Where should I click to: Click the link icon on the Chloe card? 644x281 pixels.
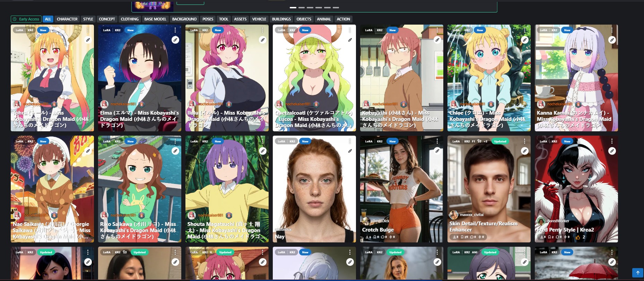[525, 40]
